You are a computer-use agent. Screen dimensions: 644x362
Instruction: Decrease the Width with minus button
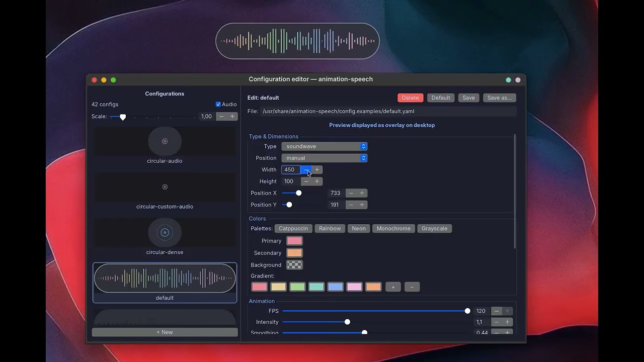pyautogui.click(x=306, y=170)
